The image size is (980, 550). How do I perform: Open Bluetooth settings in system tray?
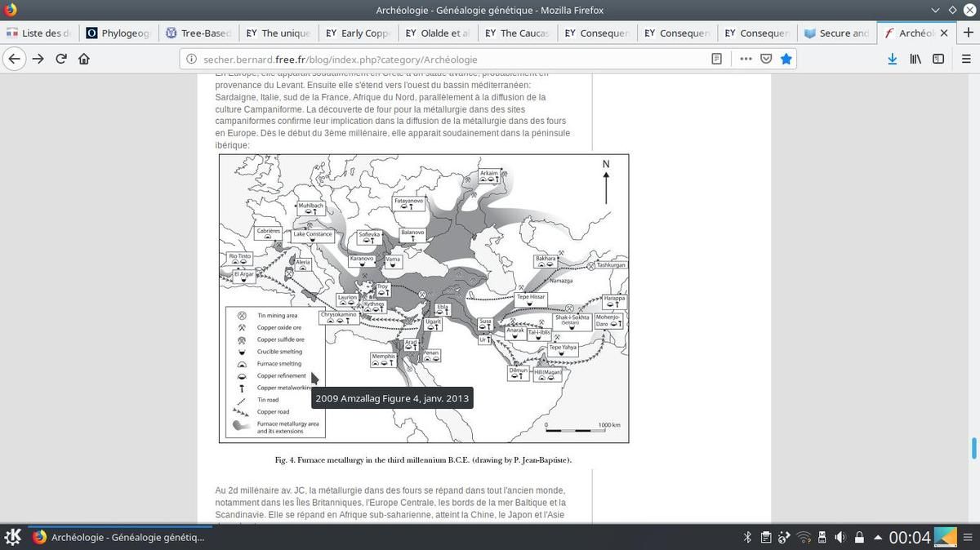746,537
